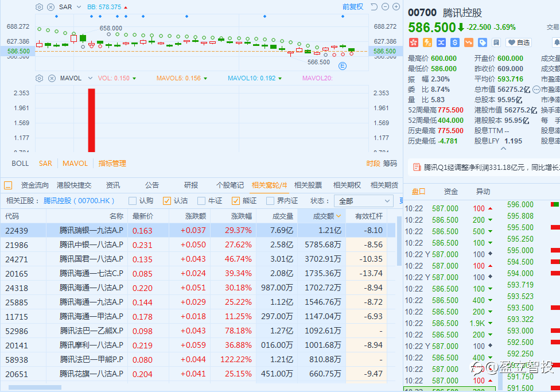Click the 前复权 adjustment link
560x392 pixels.
(x=352, y=7)
